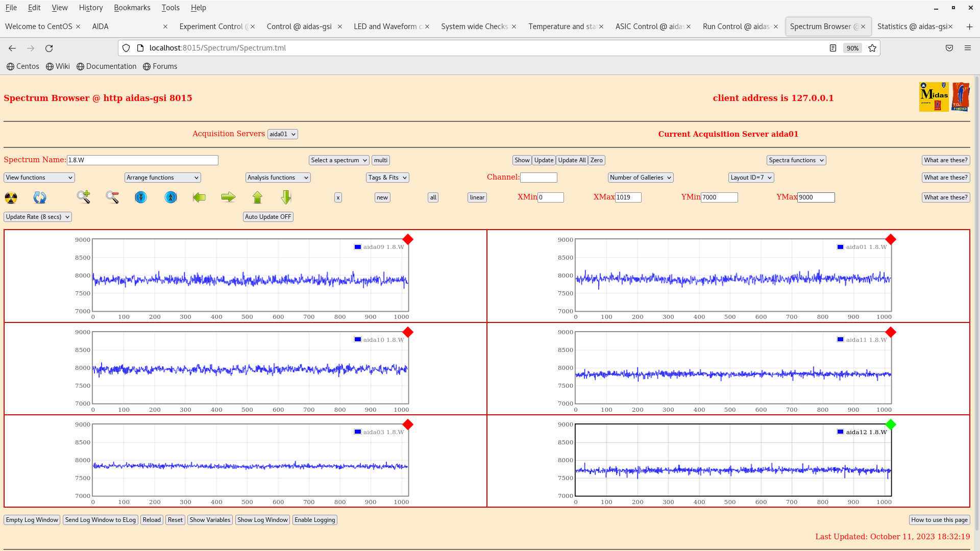980x551 pixels.
Task: Open the Bookmarks menu
Action: tap(132, 8)
